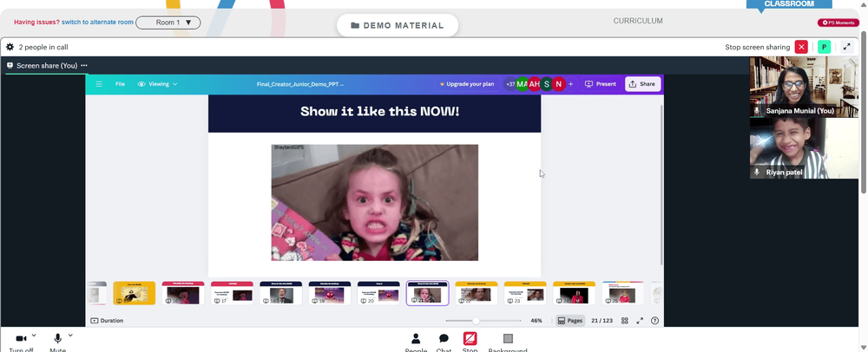The image size is (868, 352).
Task: Click the Canva slide vertical scrollbar
Action: click(661, 184)
